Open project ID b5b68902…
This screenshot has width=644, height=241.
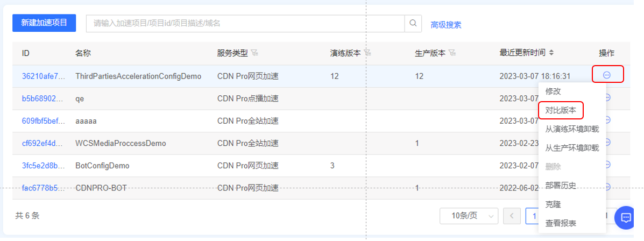[x=43, y=98]
